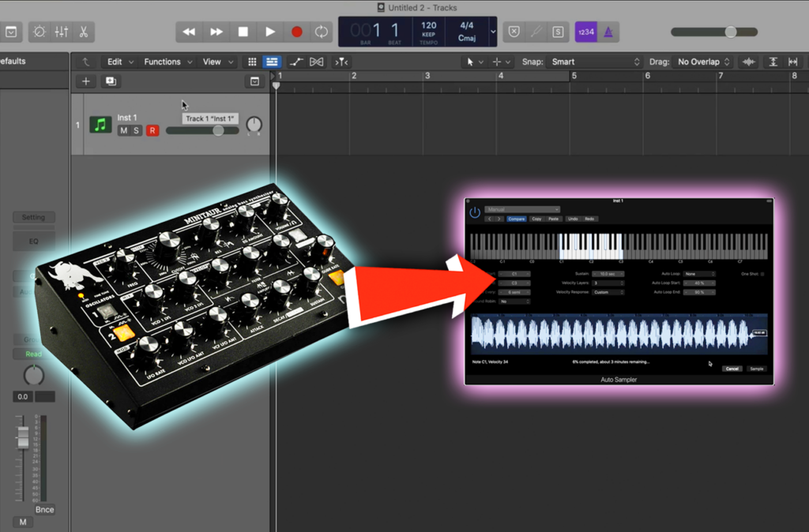Open the Drag No Overlap dropdown
The image size is (809, 532).
pos(702,61)
